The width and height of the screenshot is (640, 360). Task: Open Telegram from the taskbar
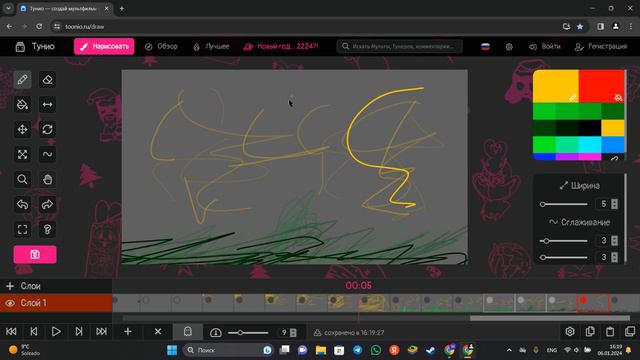tap(358, 350)
